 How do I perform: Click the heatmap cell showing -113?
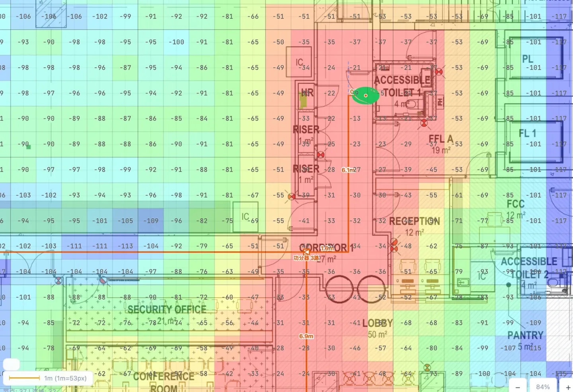(x=125, y=246)
